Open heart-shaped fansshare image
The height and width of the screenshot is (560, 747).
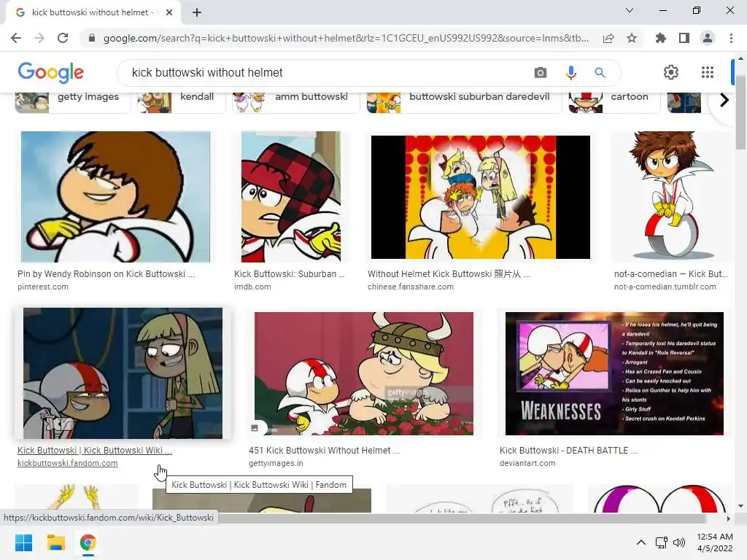tap(480, 197)
